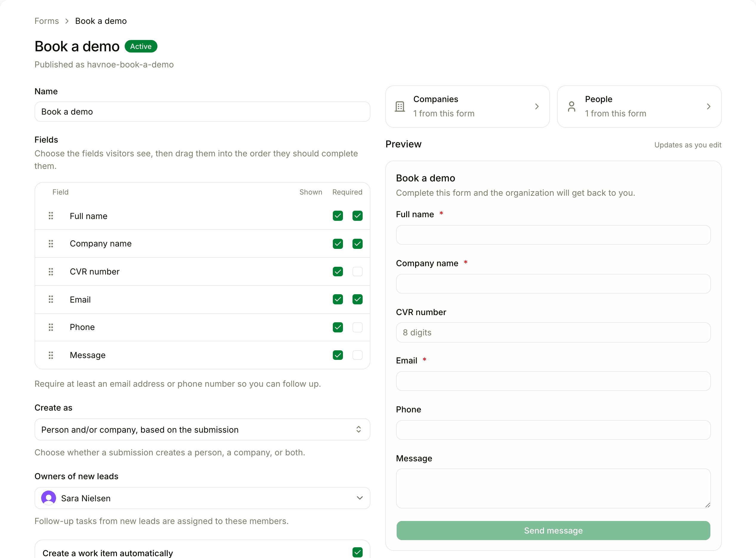This screenshot has width=756, height=558.
Task: Uncheck Shown for CVR number
Action: tap(338, 272)
